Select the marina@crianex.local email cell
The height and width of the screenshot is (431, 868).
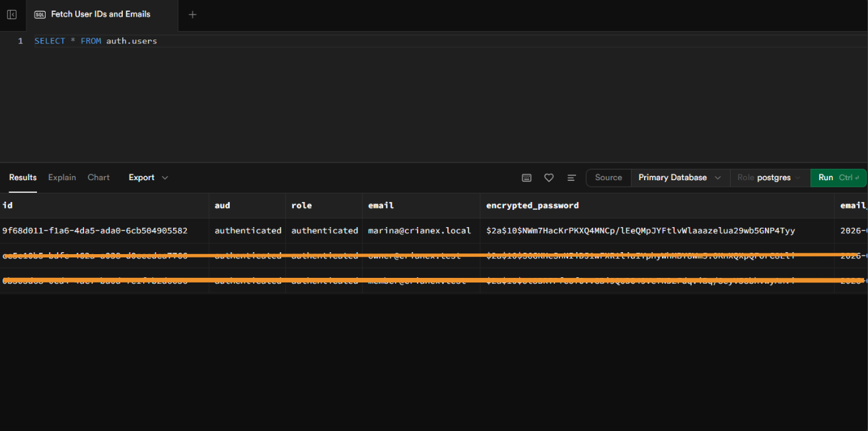(421, 230)
